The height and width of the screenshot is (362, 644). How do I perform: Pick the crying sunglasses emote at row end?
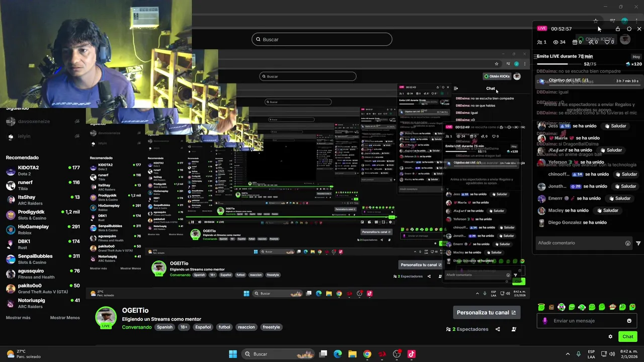coord(633,307)
